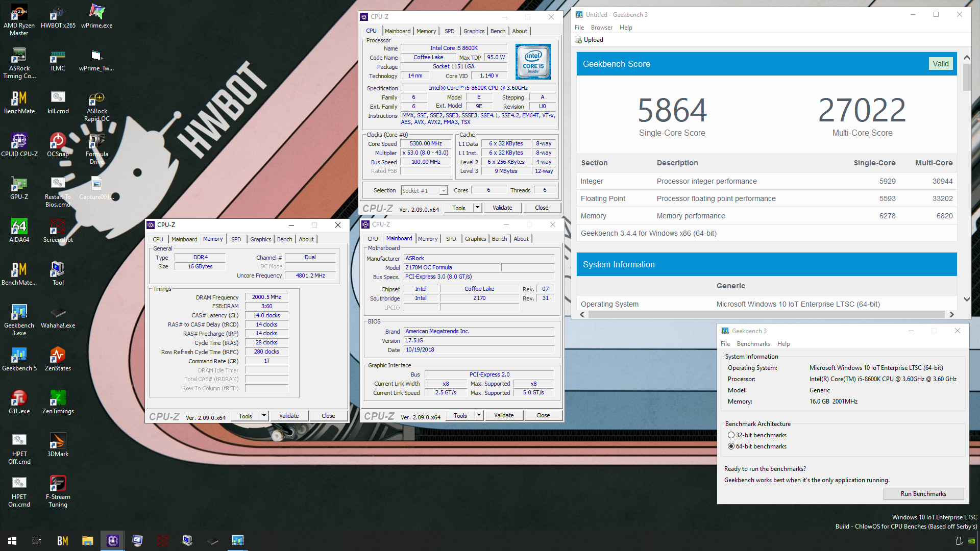Screen dimensions: 980x551
Task: Switch to Bench tab in top CPU-Z
Action: pyautogui.click(x=498, y=31)
